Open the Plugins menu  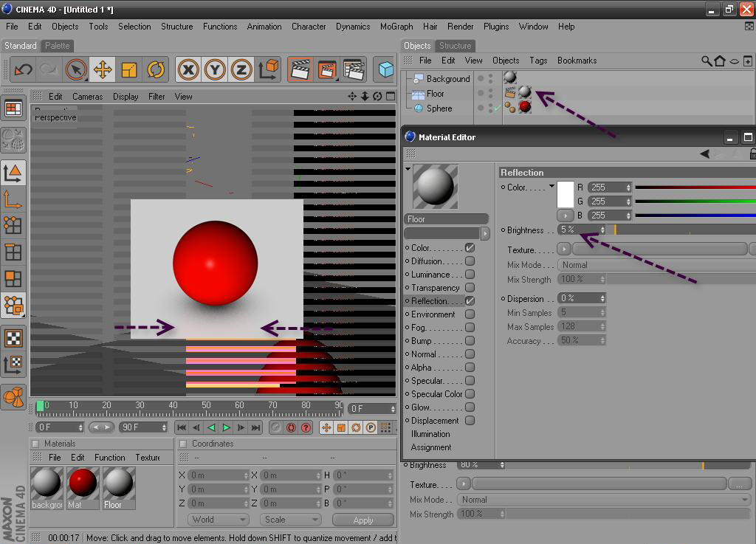click(496, 27)
